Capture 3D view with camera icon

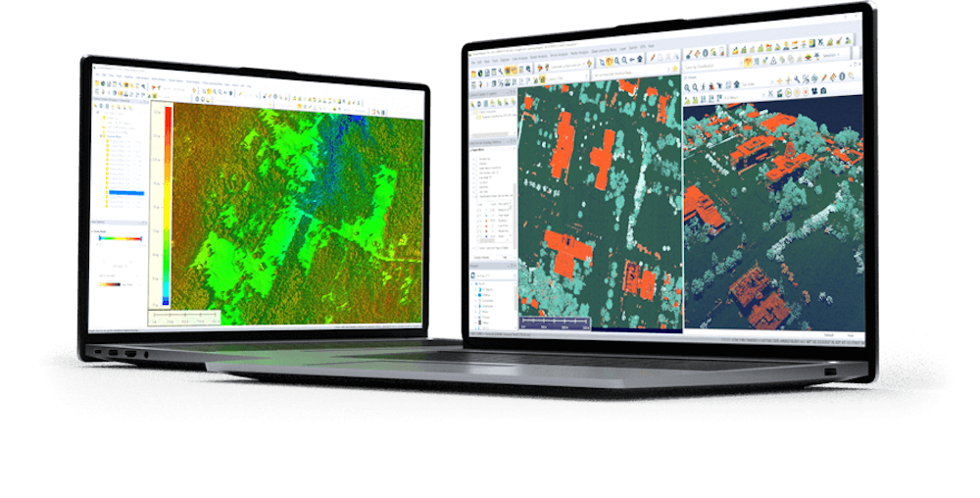(x=823, y=90)
